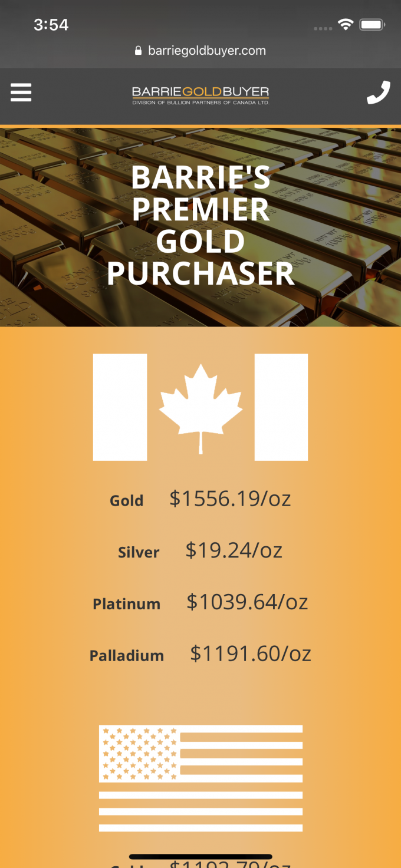Click the palladium price $1191.60/oz

coord(250,654)
